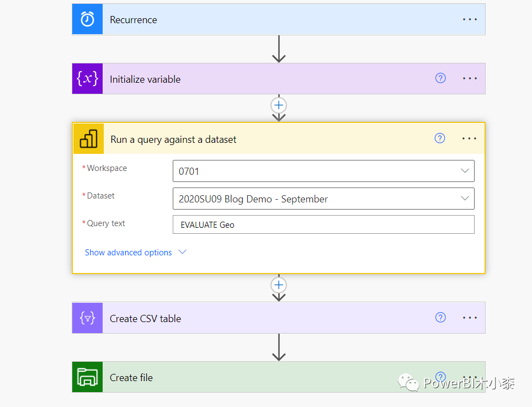Click the Query text field containing EVALUATE Geo
This screenshot has width=532, height=407.
(323, 224)
